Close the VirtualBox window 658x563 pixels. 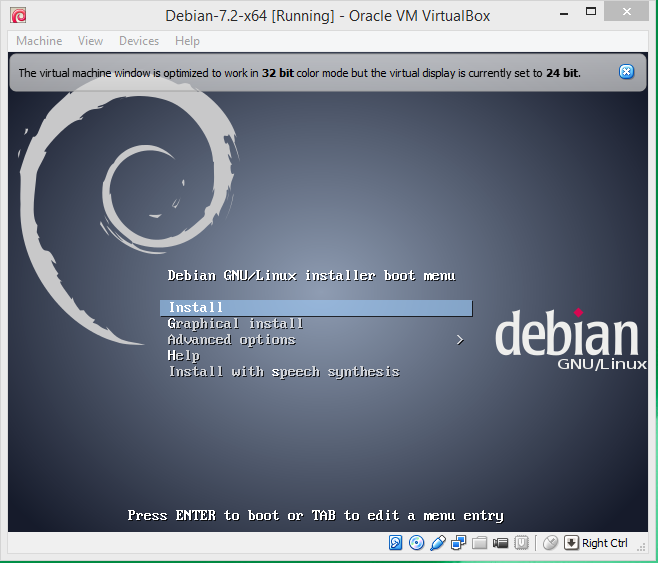click(x=627, y=12)
